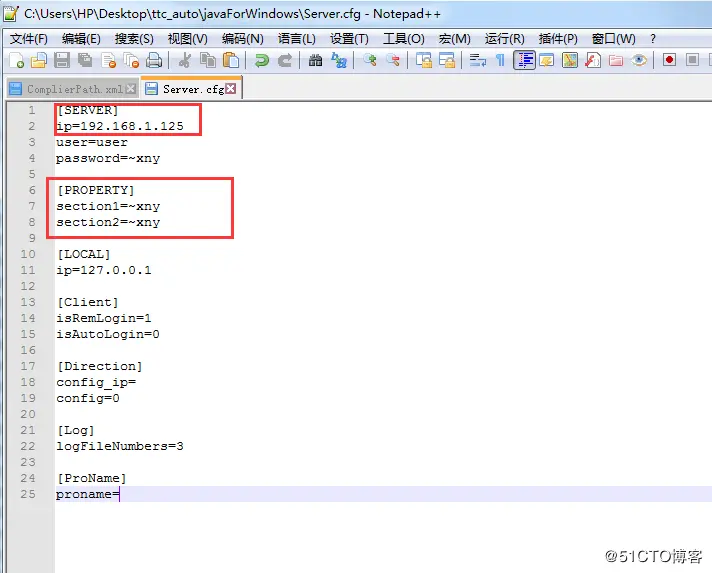Open the 视图(V) menu
This screenshot has width=712, height=573.
pos(188,39)
